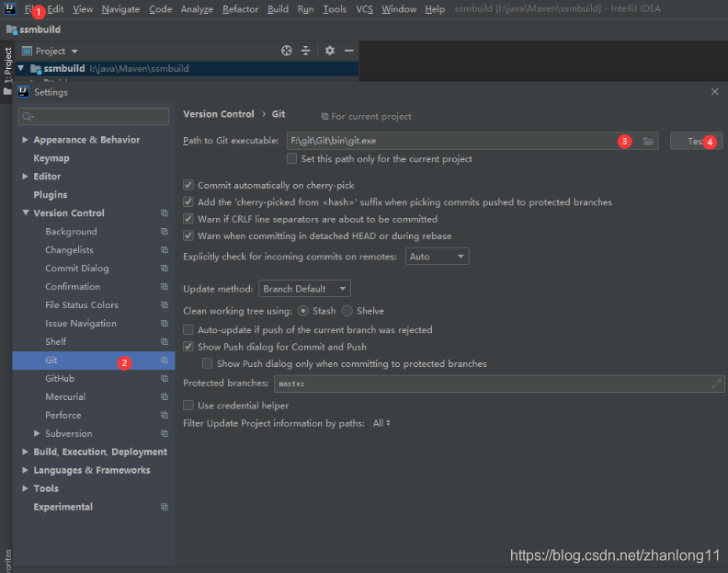Click per-project icon next to Experimental
728x573 pixels.
coord(165,507)
